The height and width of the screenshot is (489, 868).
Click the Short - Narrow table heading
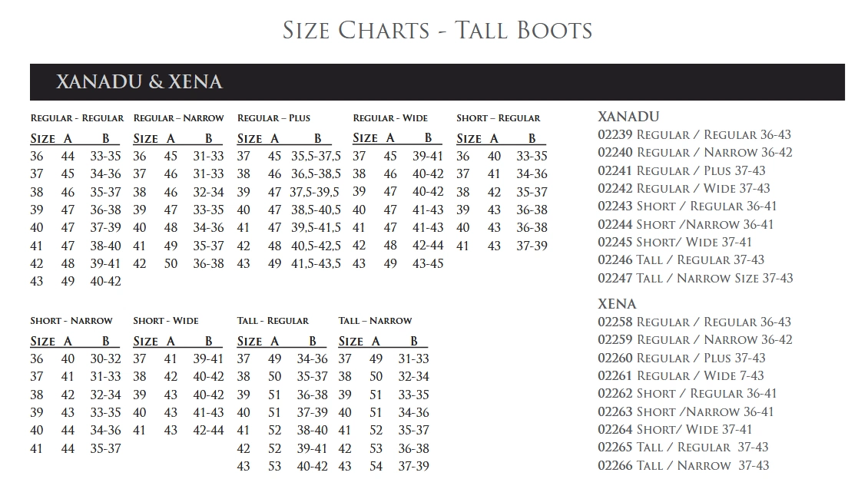click(x=71, y=321)
